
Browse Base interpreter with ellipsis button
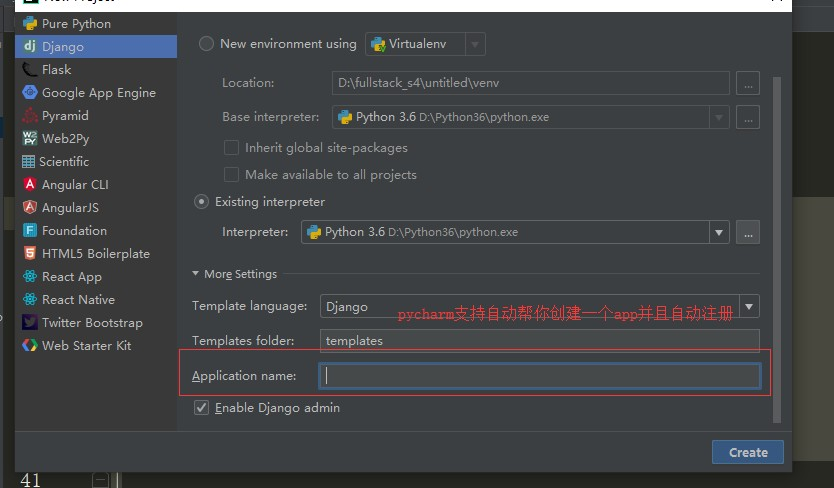[748, 117]
